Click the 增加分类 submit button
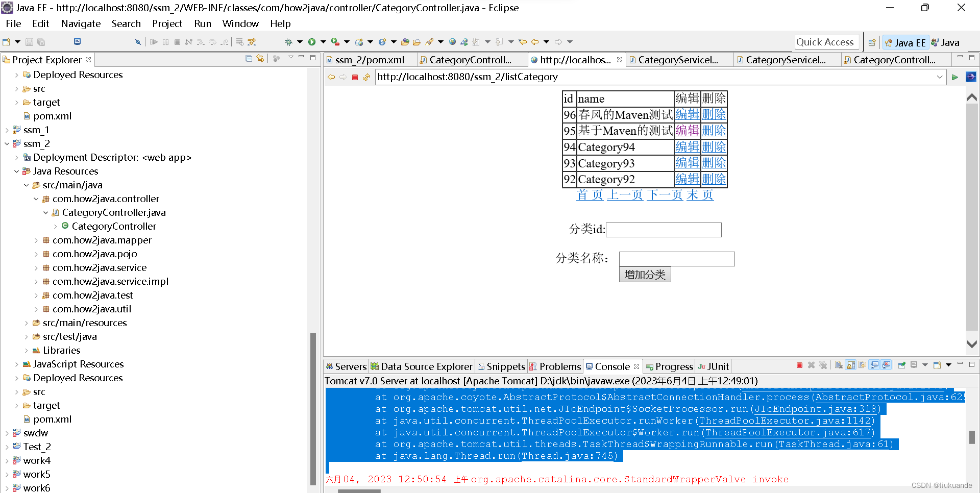980x493 pixels. 645,275
